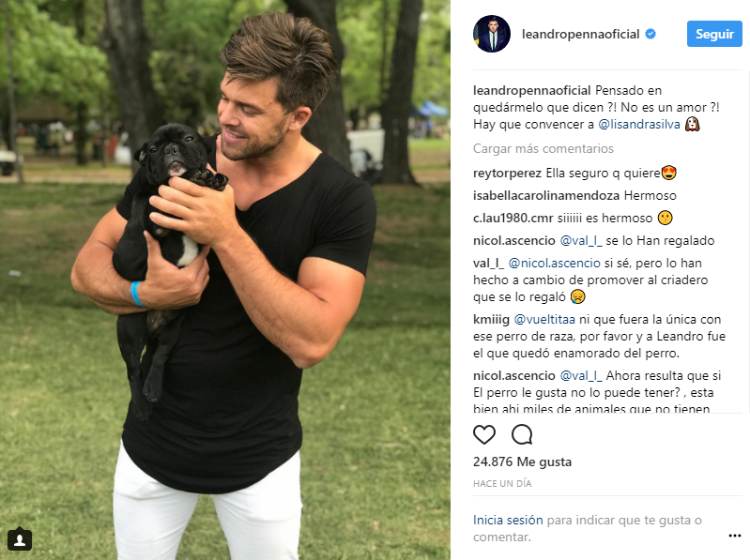Open leandropennaoficial username in header

(581, 34)
